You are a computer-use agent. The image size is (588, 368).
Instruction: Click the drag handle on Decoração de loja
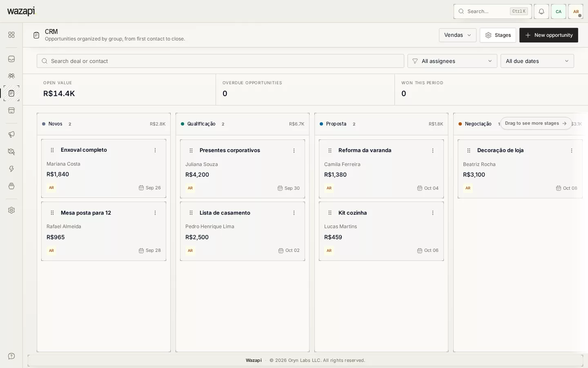point(469,150)
